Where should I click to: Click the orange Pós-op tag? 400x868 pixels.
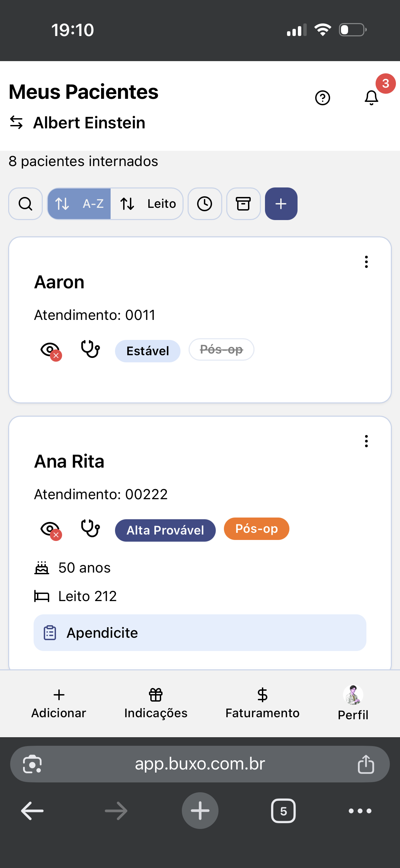coord(256,529)
